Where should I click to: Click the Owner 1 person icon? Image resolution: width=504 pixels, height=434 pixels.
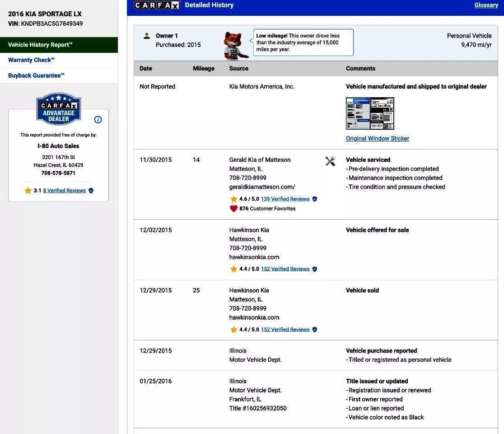pos(147,36)
